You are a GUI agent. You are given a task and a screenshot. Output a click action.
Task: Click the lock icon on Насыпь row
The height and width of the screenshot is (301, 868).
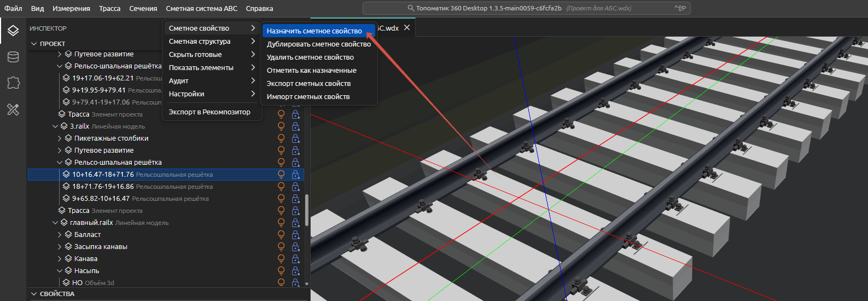point(295,271)
